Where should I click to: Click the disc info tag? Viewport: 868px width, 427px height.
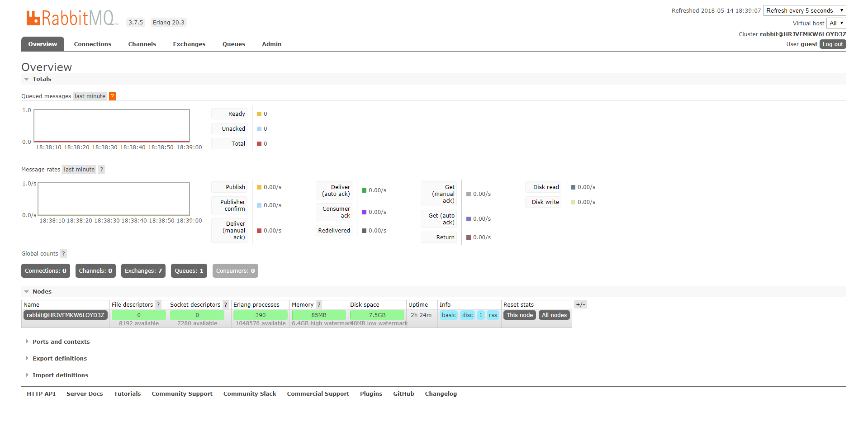[x=467, y=315]
